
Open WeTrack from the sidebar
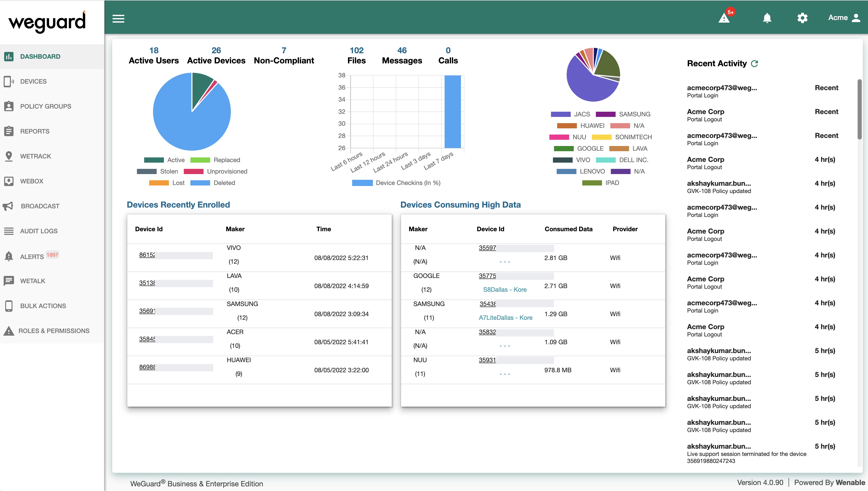tap(37, 156)
